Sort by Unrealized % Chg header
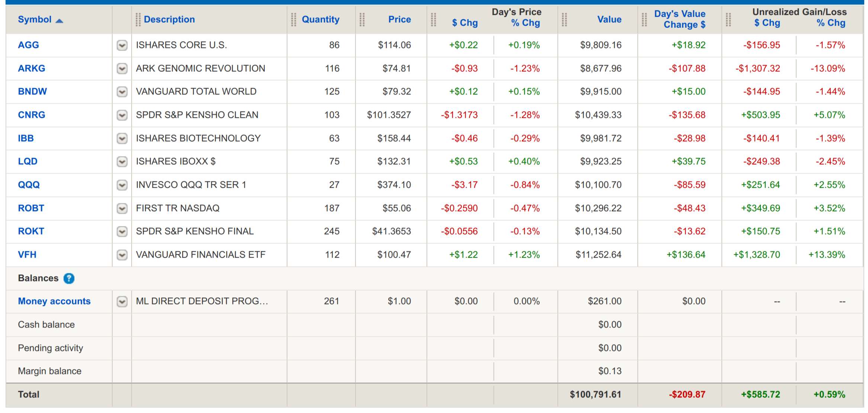The image size is (868, 413). (831, 23)
